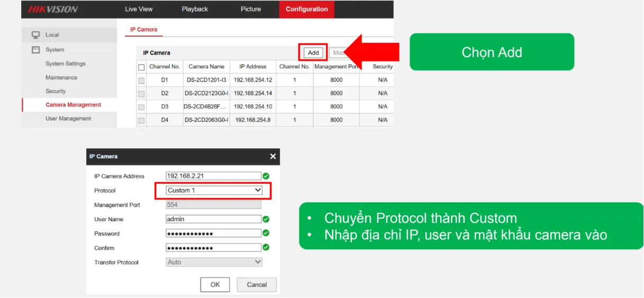Click the green checkmark beside Password field
Image resolution: width=644 pixels, height=298 pixels.
click(266, 233)
